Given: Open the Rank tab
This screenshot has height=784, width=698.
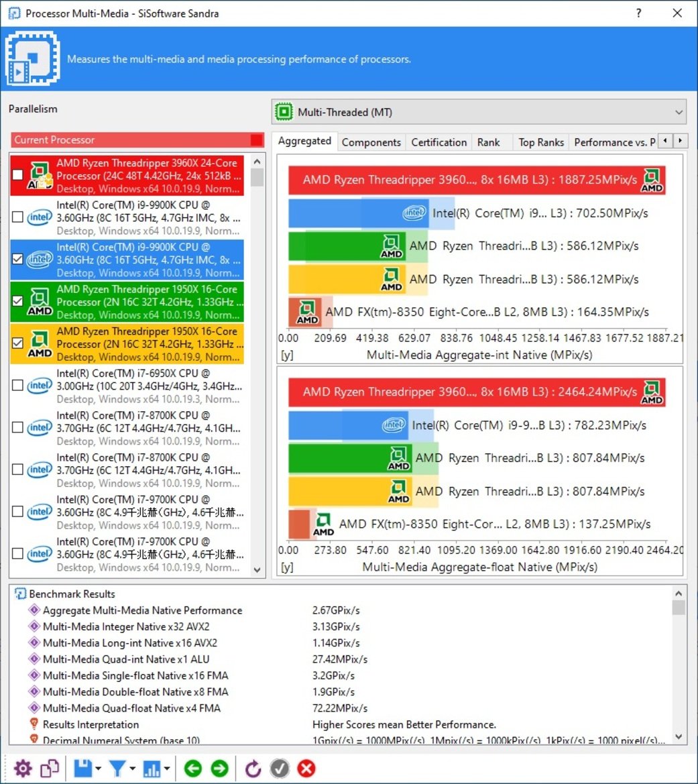Looking at the screenshot, I should pyautogui.click(x=489, y=142).
